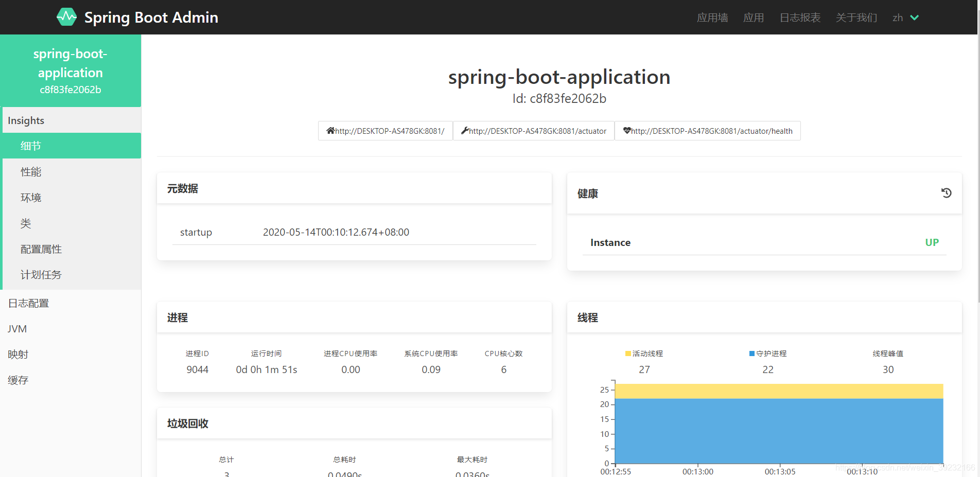Click the yellow live thread chart band
980x477 pixels.
pos(779,391)
